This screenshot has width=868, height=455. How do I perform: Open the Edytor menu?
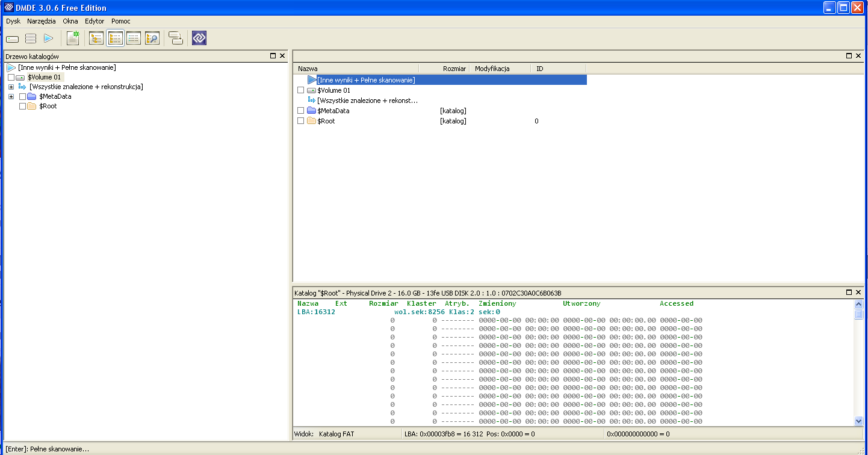[x=95, y=21]
